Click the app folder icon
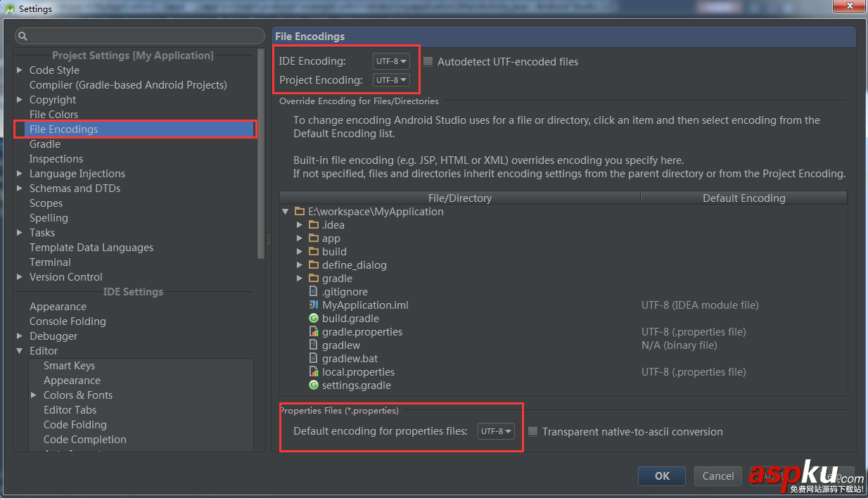Viewport: 868px width, 498px height. [x=313, y=238]
